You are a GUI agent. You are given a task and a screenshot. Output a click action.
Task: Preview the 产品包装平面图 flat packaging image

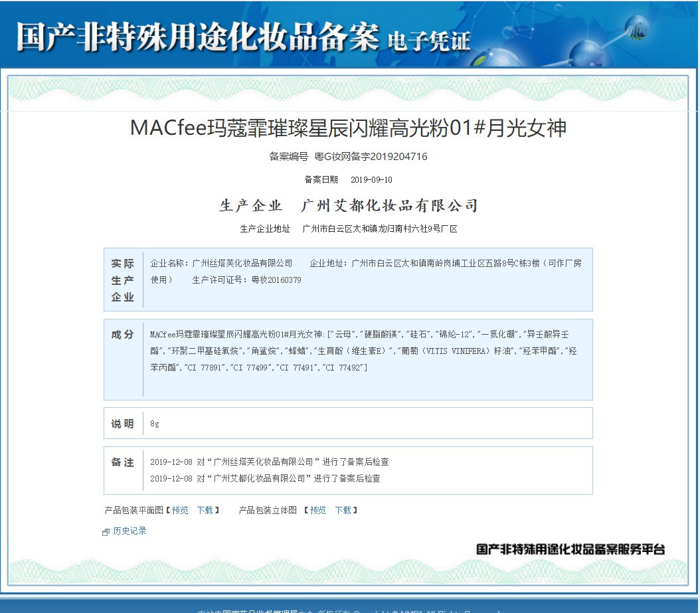tap(180, 510)
